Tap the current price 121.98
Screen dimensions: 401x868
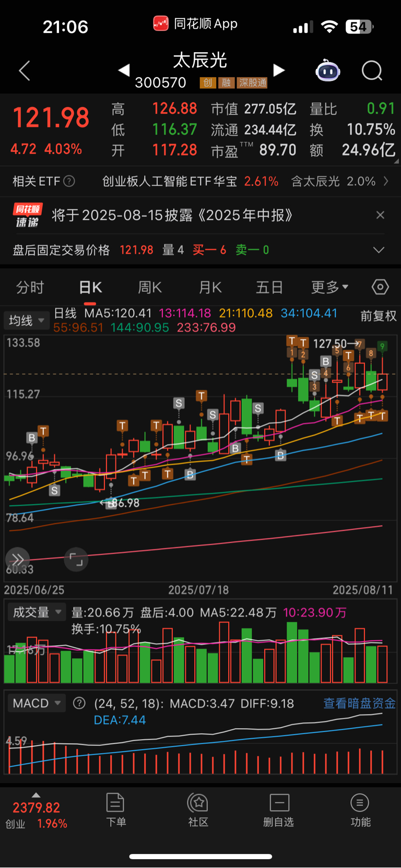click(x=51, y=117)
